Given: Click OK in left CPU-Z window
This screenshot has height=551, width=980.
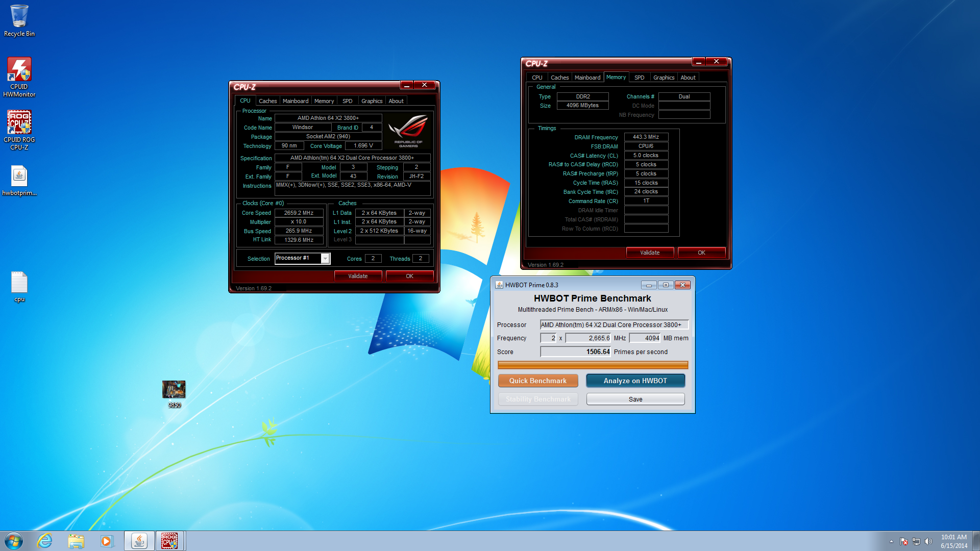Looking at the screenshot, I should pos(409,276).
